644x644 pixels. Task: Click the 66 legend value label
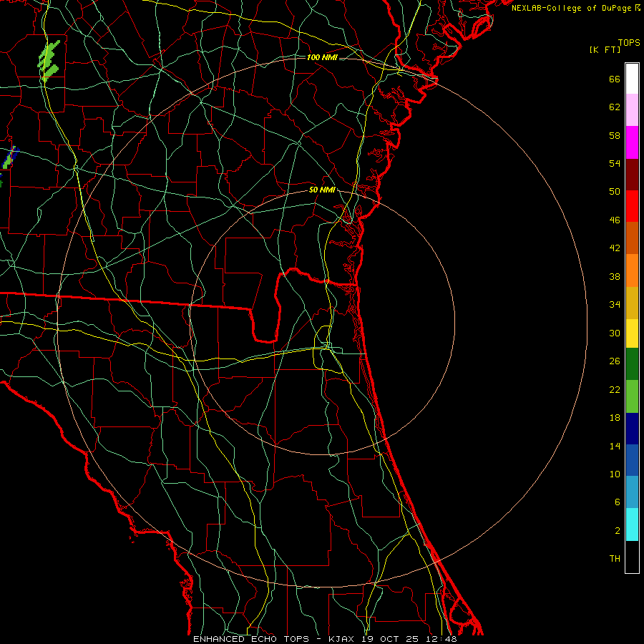coord(615,79)
